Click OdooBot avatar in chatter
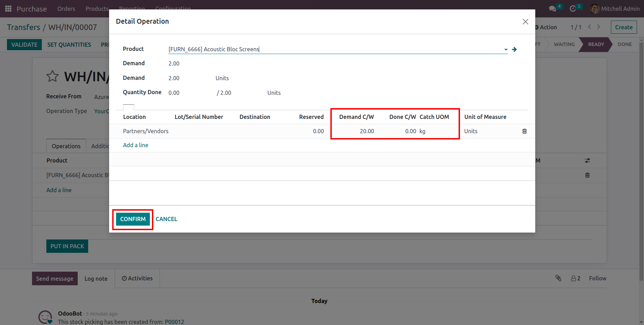The height and width of the screenshot is (325, 644). pyautogui.click(x=45, y=317)
